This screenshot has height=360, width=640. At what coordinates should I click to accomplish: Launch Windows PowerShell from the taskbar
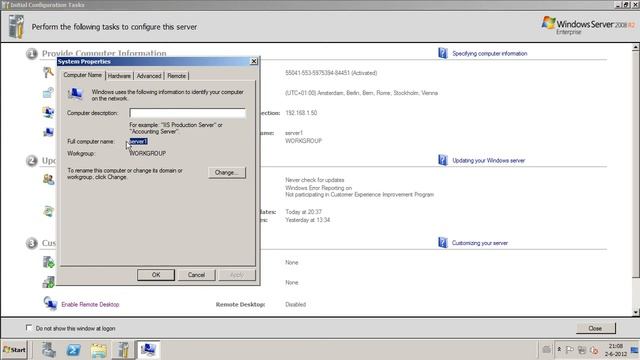73,350
